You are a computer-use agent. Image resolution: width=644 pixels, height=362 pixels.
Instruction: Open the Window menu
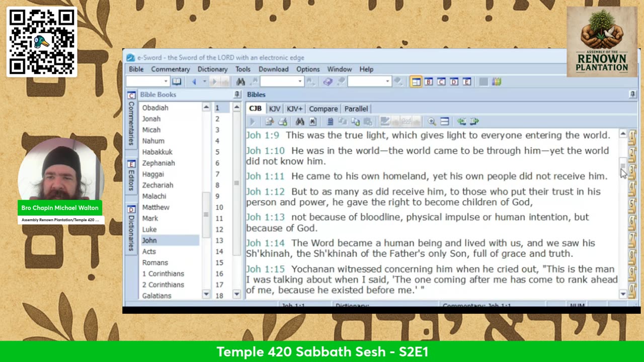point(340,69)
